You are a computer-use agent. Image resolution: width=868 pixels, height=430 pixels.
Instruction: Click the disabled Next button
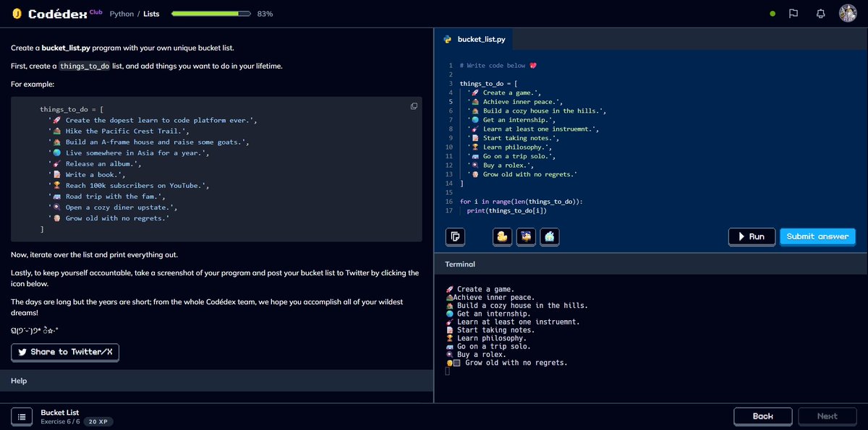coord(827,416)
